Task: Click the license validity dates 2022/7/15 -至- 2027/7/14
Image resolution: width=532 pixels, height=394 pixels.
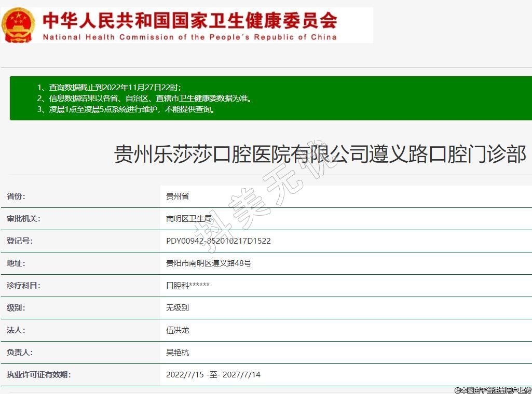Action: click(x=213, y=375)
